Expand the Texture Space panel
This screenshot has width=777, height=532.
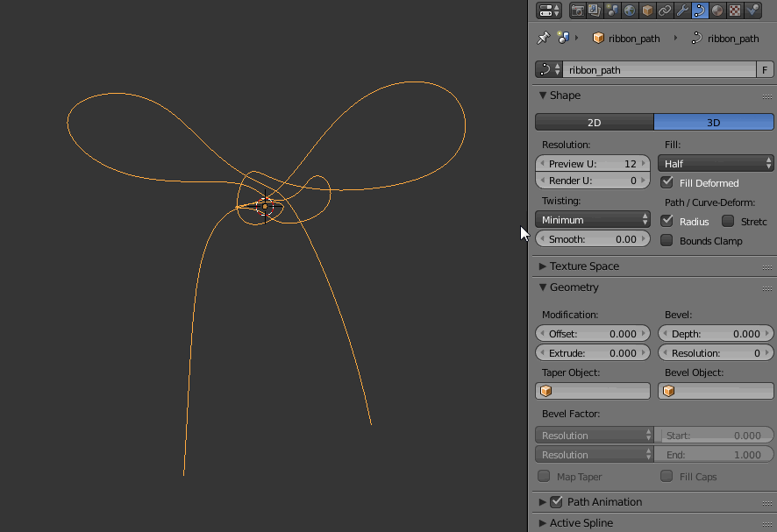[543, 266]
